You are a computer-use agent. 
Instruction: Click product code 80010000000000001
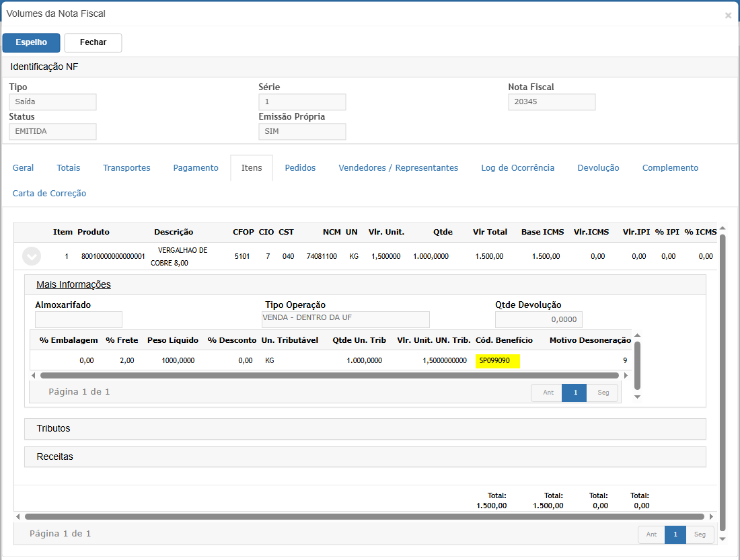[x=113, y=257]
